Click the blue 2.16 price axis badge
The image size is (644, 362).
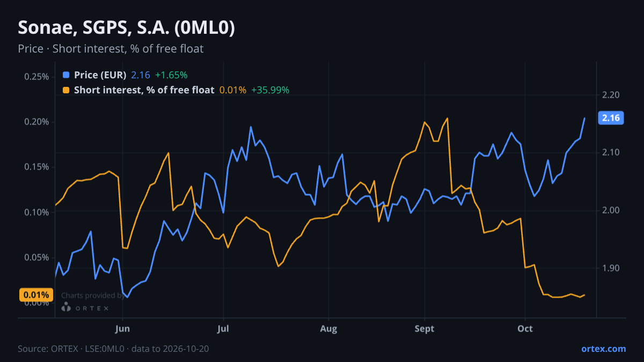(611, 118)
